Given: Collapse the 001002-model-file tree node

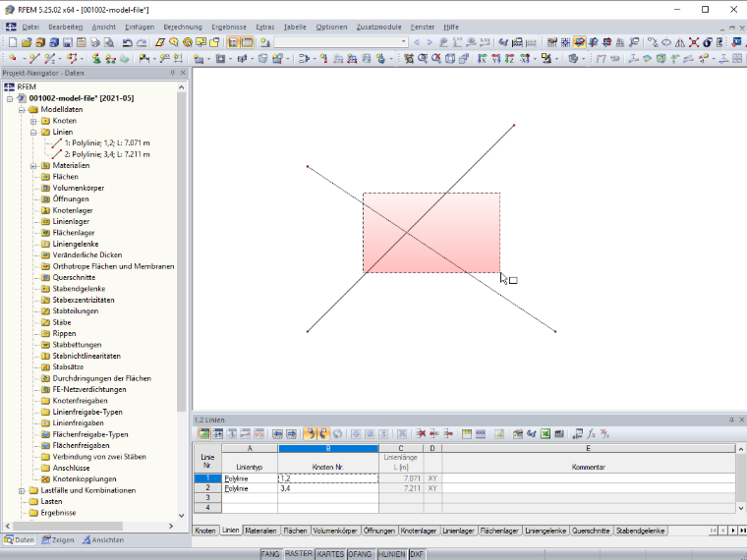Looking at the screenshot, I should pos(10,98).
